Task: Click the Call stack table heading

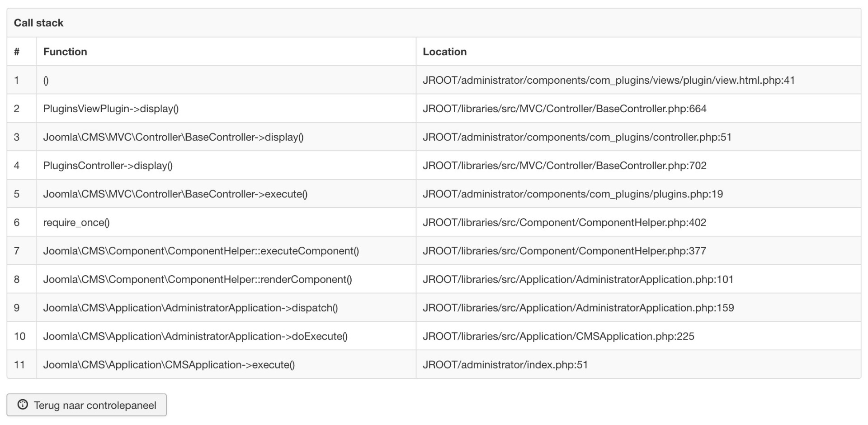Action: point(38,23)
